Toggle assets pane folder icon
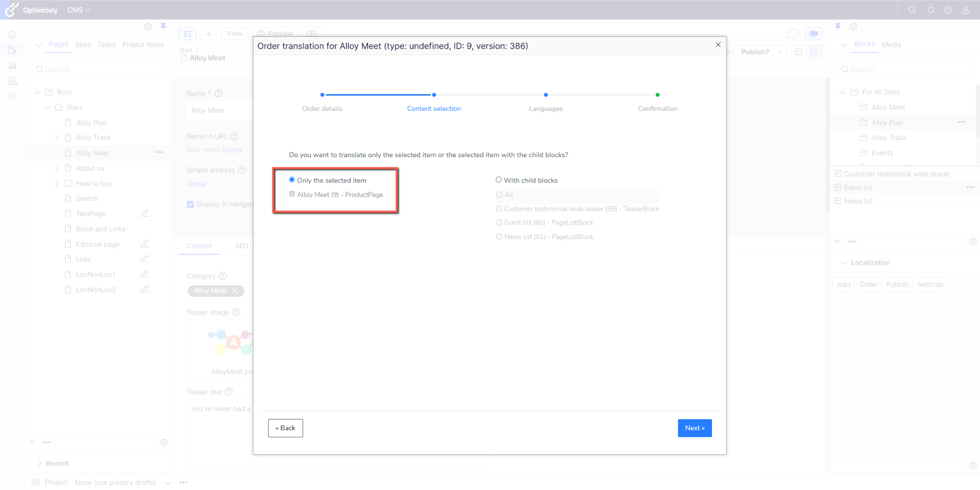Screen dimensions: 980x490 [x=813, y=34]
